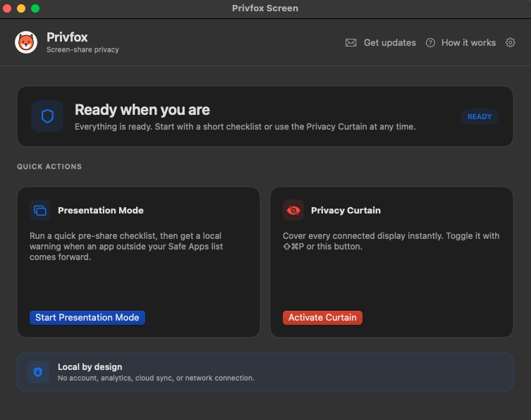Click the Privfox fox logo
The width and height of the screenshot is (531, 420).
26,42
